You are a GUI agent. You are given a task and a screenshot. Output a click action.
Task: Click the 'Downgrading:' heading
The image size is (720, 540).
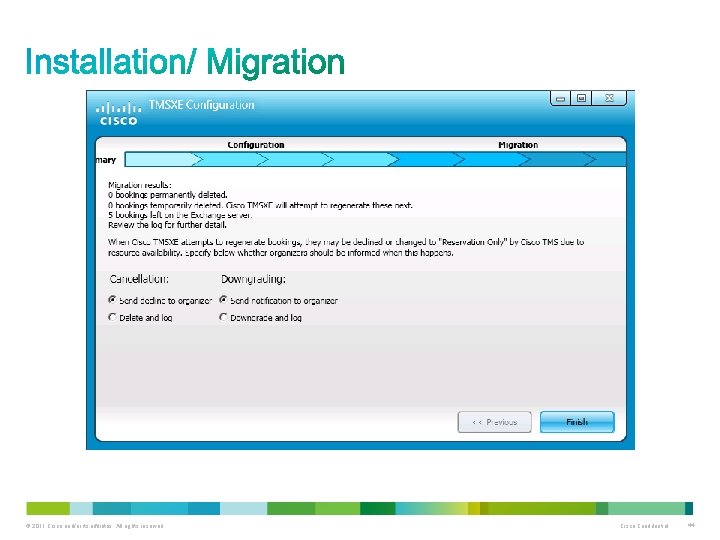coord(253,279)
